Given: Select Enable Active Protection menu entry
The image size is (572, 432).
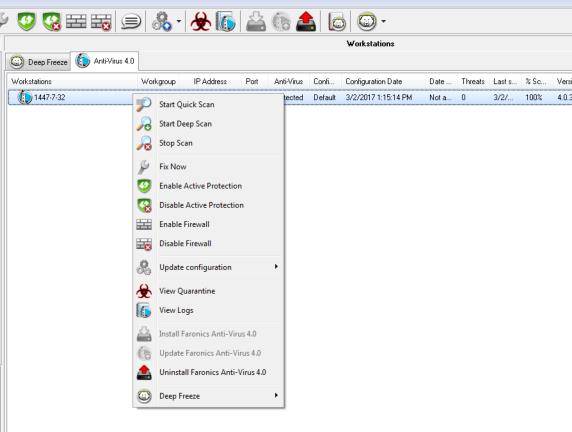Looking at the screenshot, I should coord(208,186).
